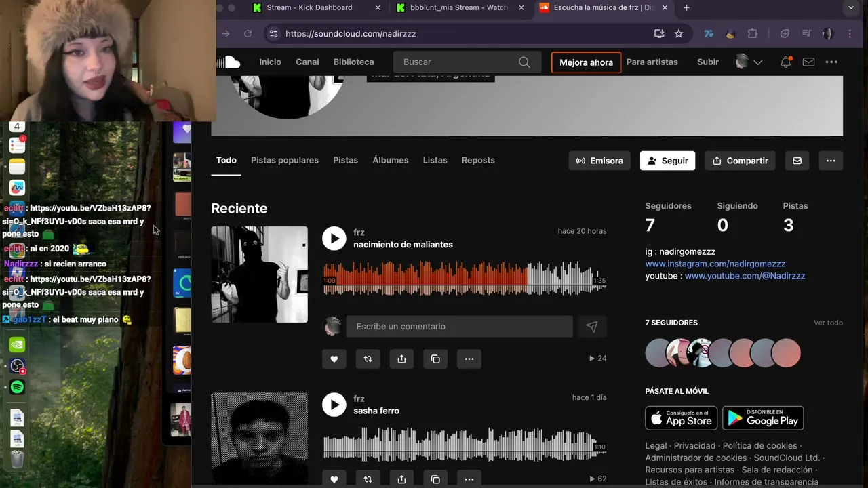Like the track sasha ferro
This screenshot has height=488, width=868.
point(334,479)
